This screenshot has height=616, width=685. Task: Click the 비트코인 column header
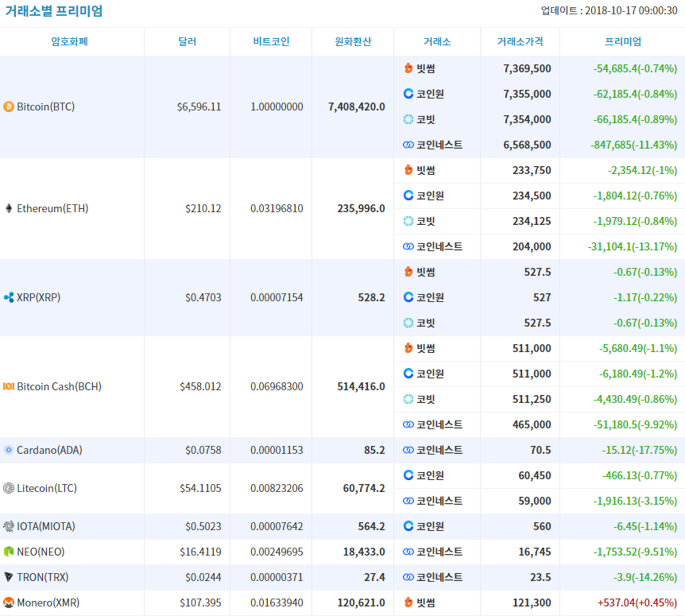click(x=271, y=41)
